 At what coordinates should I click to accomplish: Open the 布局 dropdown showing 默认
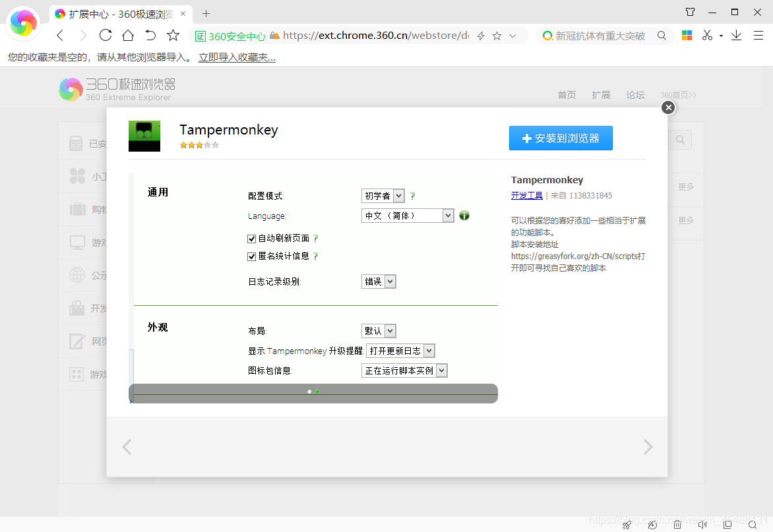(x=379, y=330)
